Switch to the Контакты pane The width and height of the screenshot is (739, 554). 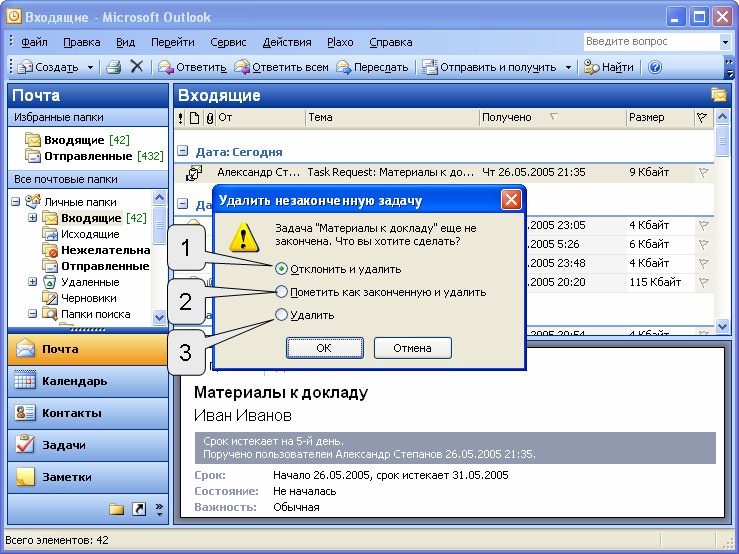pyautogui.click(x=88, y=413)
